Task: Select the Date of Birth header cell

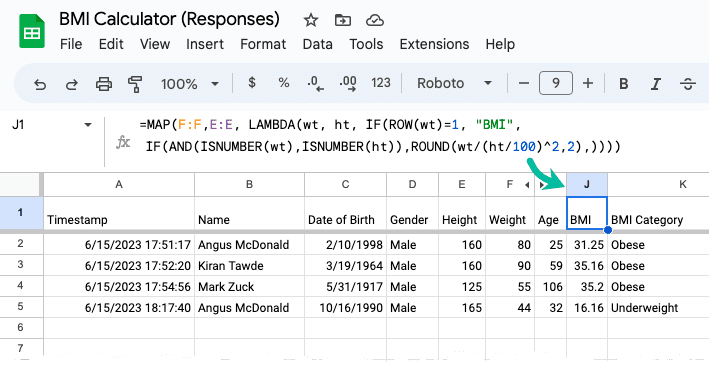Action: point(345,213)
